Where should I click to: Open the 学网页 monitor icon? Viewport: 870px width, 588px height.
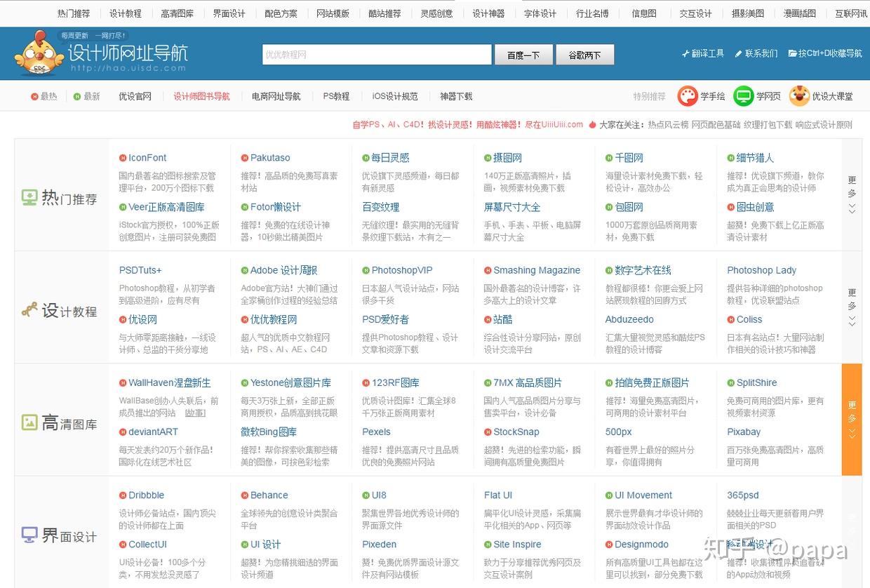(x=743, y=96)
